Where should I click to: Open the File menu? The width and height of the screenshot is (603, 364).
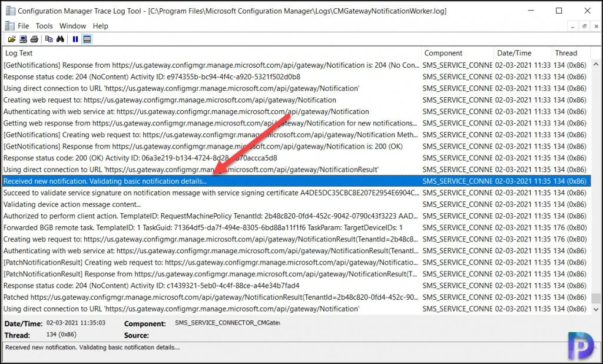[23, 26]
